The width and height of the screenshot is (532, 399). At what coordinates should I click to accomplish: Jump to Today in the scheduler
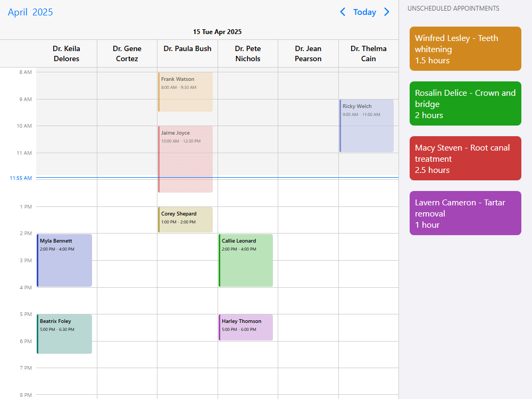click(365, 12)
